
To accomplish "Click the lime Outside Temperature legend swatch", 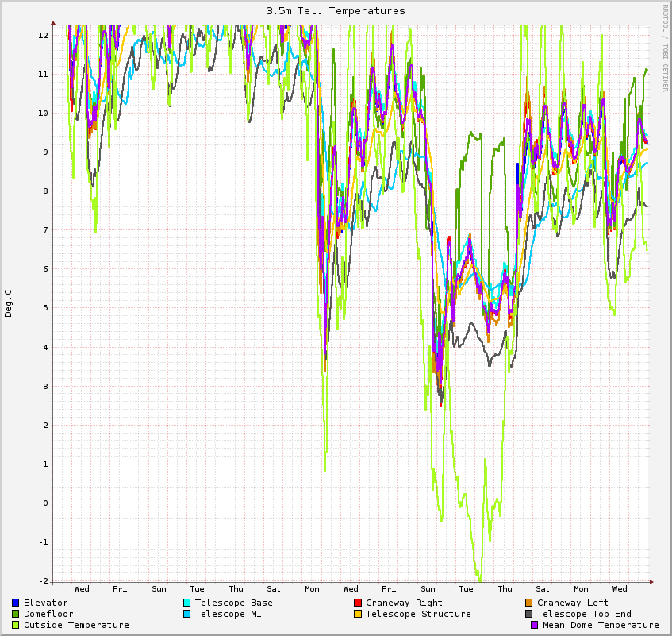I will (16, 625).
